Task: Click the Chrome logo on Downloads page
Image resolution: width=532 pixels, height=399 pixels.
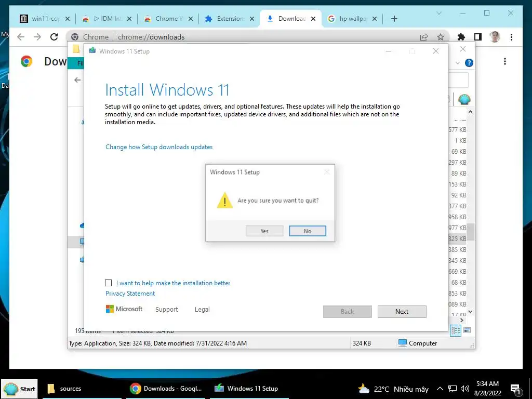Action: (x=26, y=61)
